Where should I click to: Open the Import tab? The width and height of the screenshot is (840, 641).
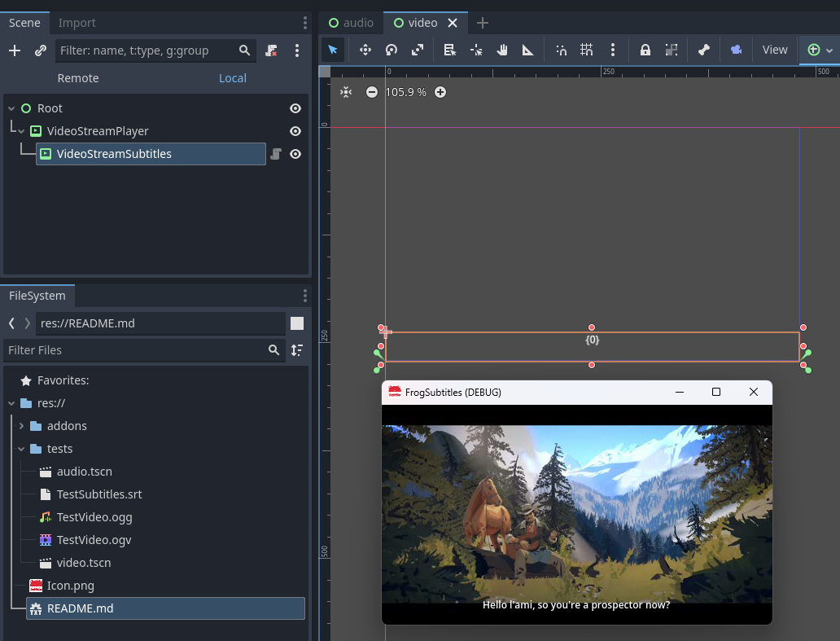tap(77, 23)
